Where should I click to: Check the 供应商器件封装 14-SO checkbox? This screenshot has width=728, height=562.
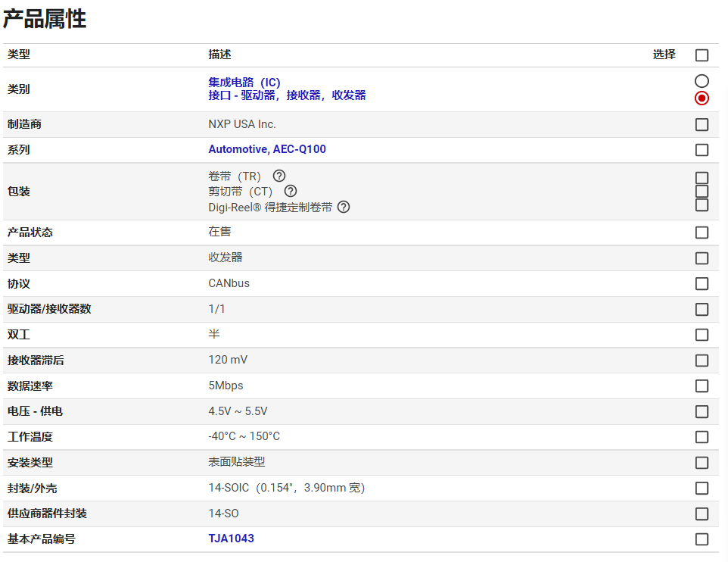pyautogui.click(x=702, y=514)
